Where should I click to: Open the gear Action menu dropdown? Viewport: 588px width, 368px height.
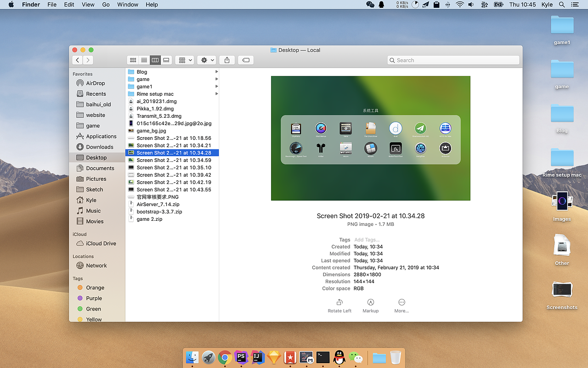(x=207, y=60)
